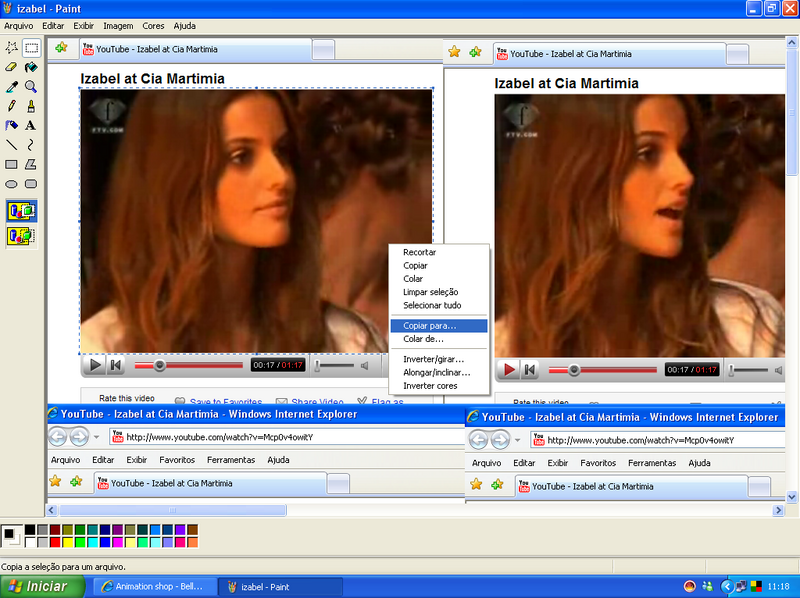Enable transparent selection mode option
Image resolution: width=800 pixels, height=598 pixels.
(21, 236)
